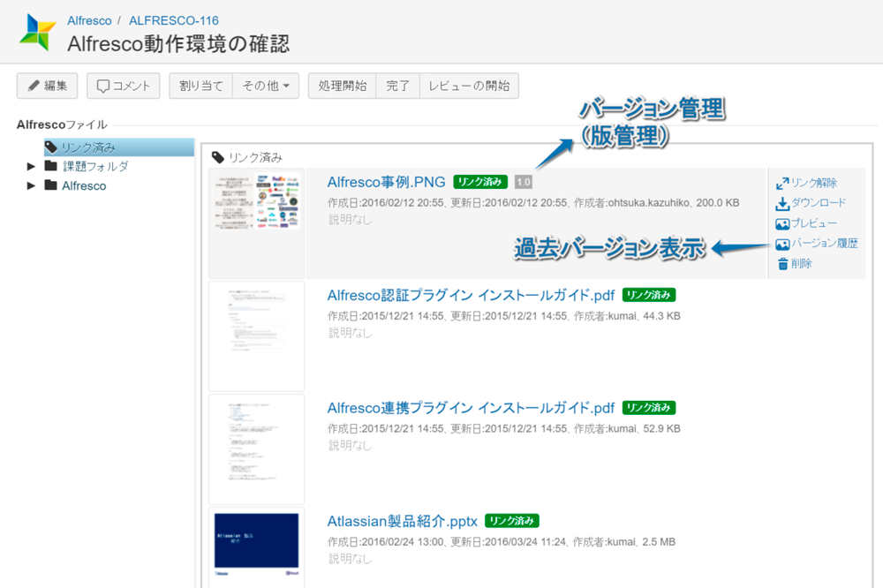
Task: Select the 課題フォルダ tree label
Action: (95, 166)
